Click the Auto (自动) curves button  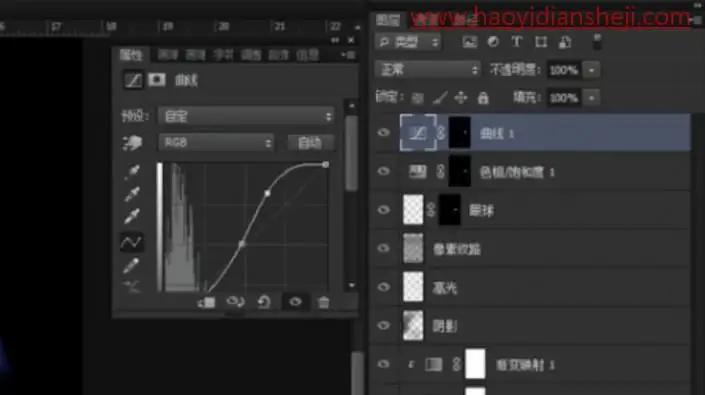(x=310, y=143)
